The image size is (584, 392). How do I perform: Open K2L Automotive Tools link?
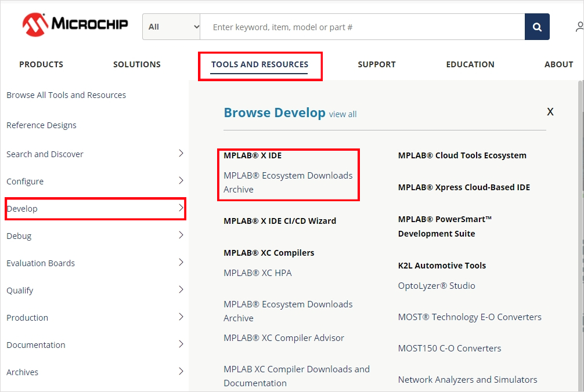click(442, 266)
